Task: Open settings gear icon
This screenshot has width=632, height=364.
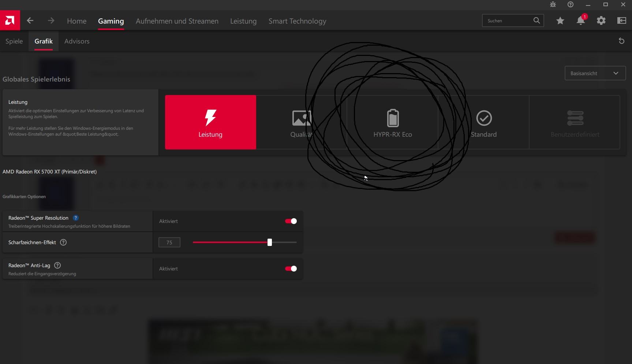Action: coord(601,21)
